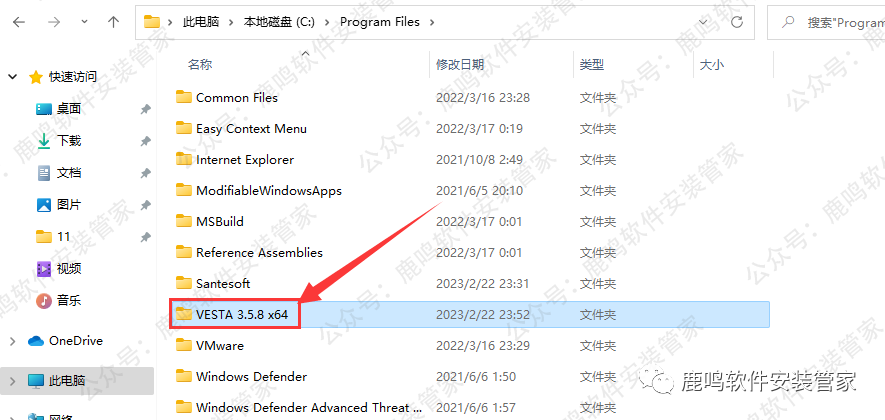Refresh the Program Files folder view
Image resolution: width=885 pixels, height=420 pixels.
click(737, 22)
